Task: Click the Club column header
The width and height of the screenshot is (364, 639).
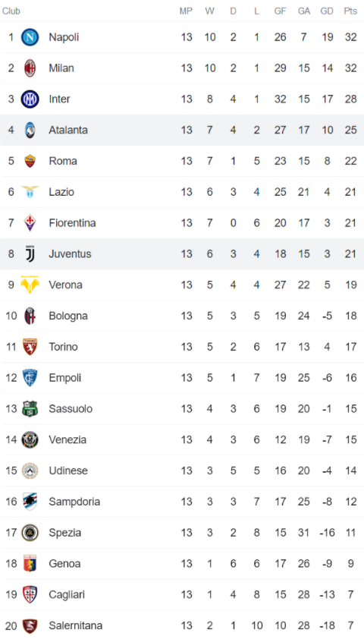Action: pos(11,11)
